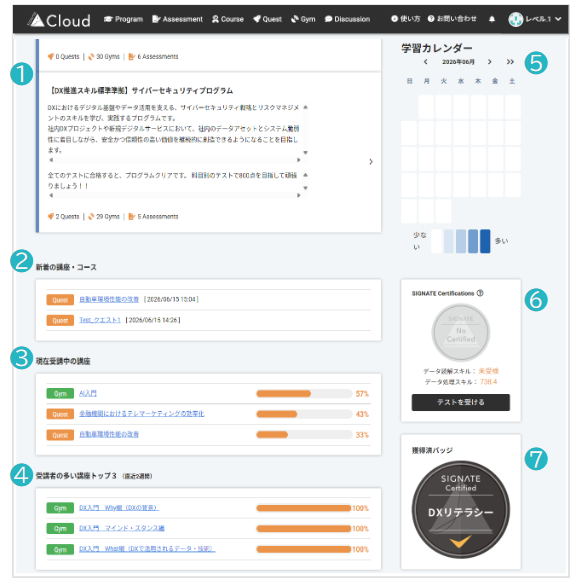
Task: Click the user avatar icon
Action: tap(516, 19)
